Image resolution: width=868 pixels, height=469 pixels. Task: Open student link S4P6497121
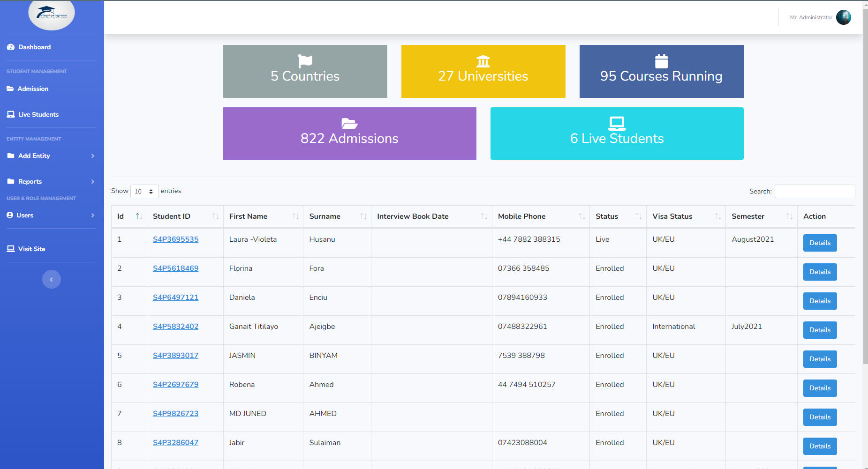[175, 297]
